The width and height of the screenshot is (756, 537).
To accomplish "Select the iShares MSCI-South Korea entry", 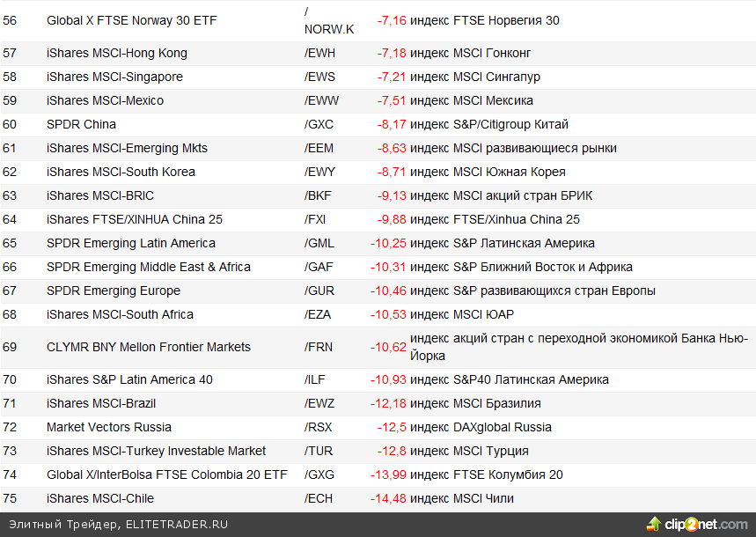I will click(121, 172).
